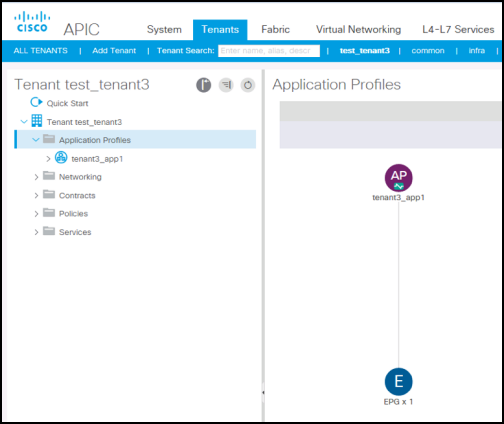Expand the Policies folder chevron
This screenshot has height=424, width=504.
pyautogui.click(x=36, y=214)
